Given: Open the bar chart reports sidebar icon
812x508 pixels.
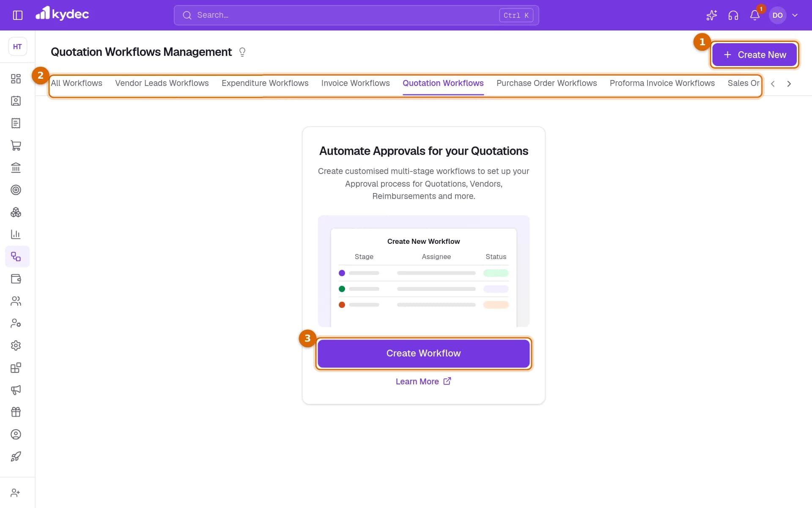Looking at the screenshot, I should [x=16, y=234].
